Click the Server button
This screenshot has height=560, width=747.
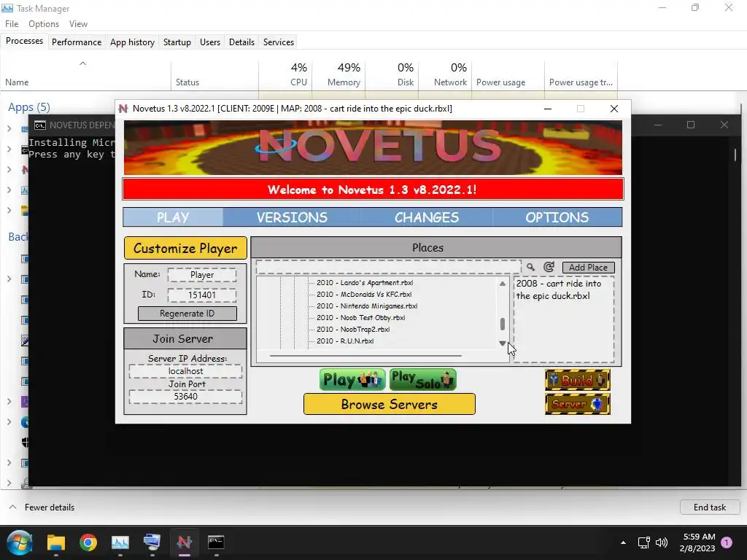[x=578, y=404]
